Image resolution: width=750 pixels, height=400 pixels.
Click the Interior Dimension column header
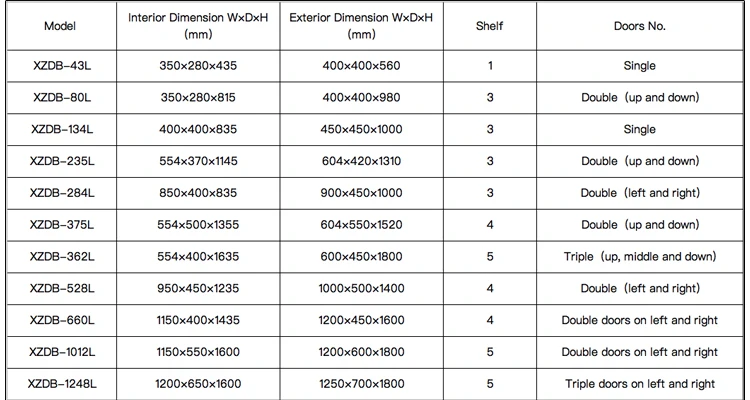pos(198,27)
